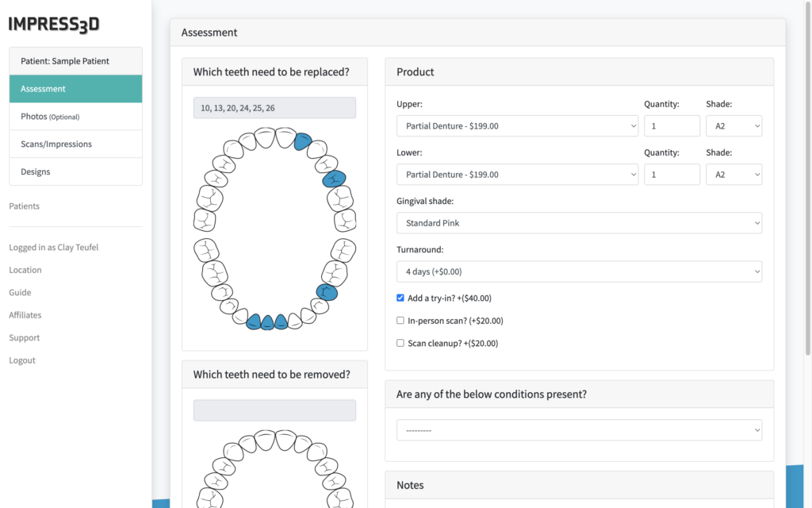
Task: Select lower tooth 23 in the replacement chart
Action: (x=294, y=321)
